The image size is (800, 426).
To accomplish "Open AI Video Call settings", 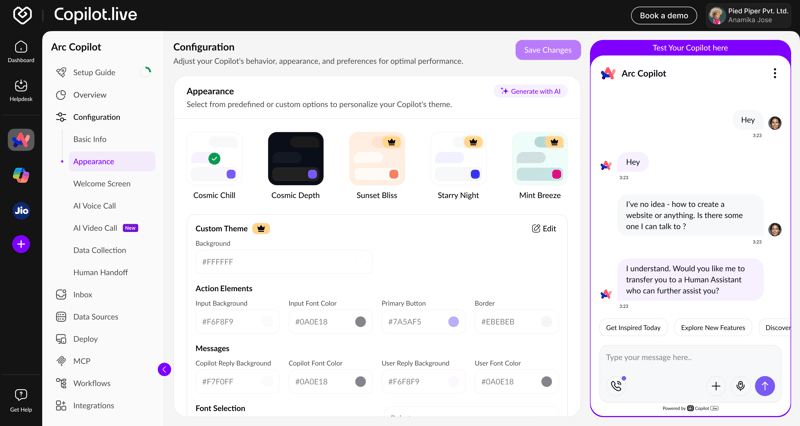I will [95, 228].
